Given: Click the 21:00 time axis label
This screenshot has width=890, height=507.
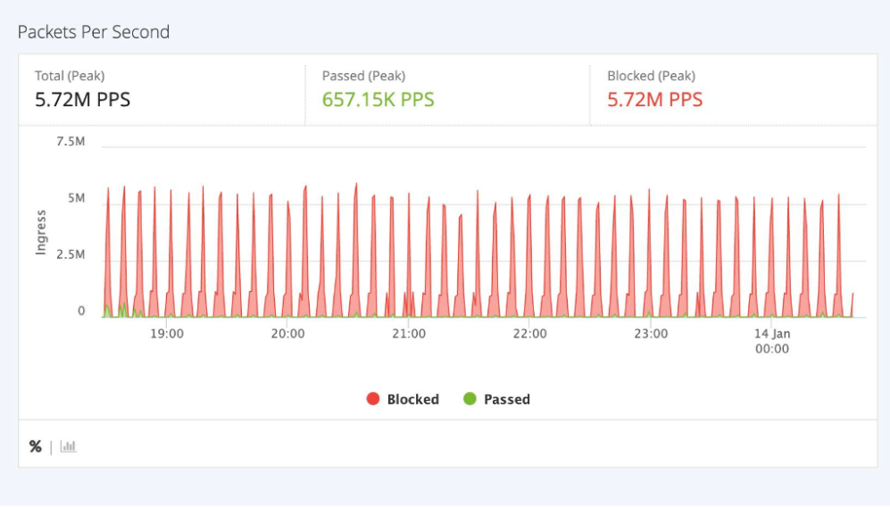Looking at the screenshot, I should point(409,333).
